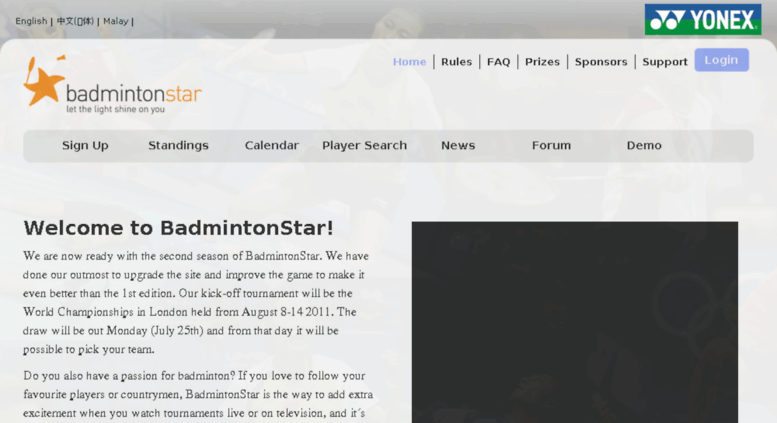The width and height of the screenshot is (777, 423).
Task: Open the Support page
Action: pos(665,62)
